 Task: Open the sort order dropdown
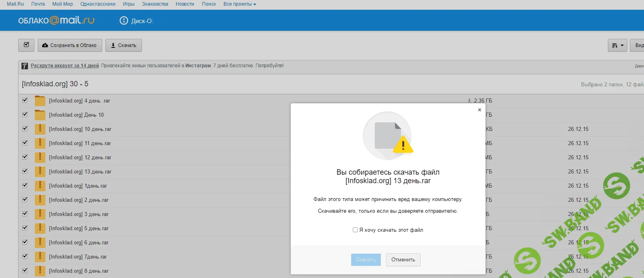click(x=617, y=45)
